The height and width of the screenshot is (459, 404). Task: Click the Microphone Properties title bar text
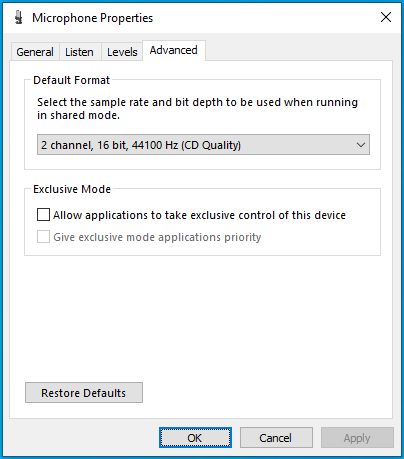pos(93,18)
